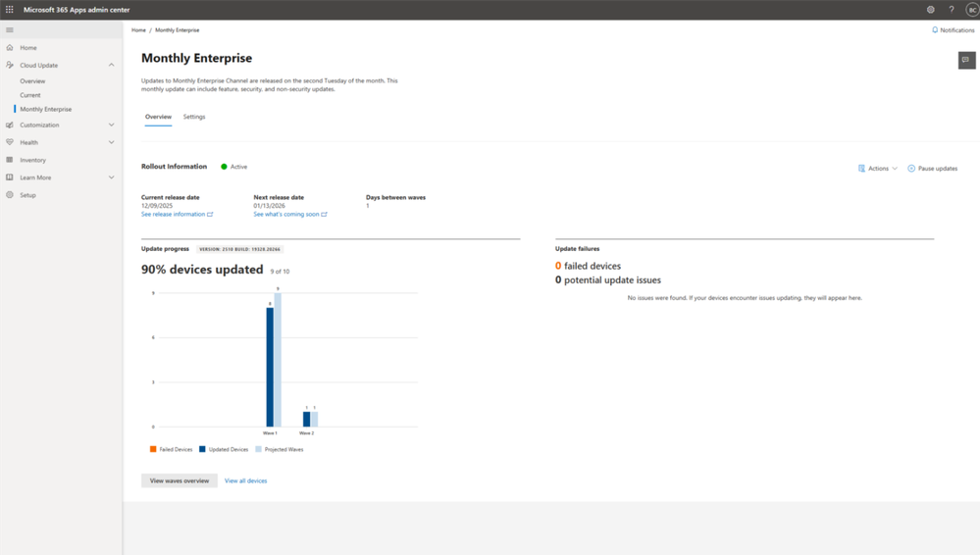The image size is (980, 555).
Task: Click the Pause updates button
Action: tap(933, 168)
